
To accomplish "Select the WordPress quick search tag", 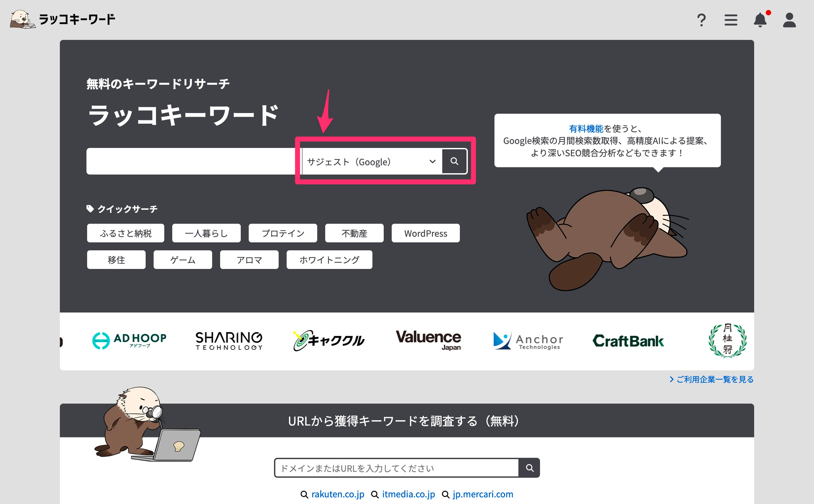I will click(426, 233).
